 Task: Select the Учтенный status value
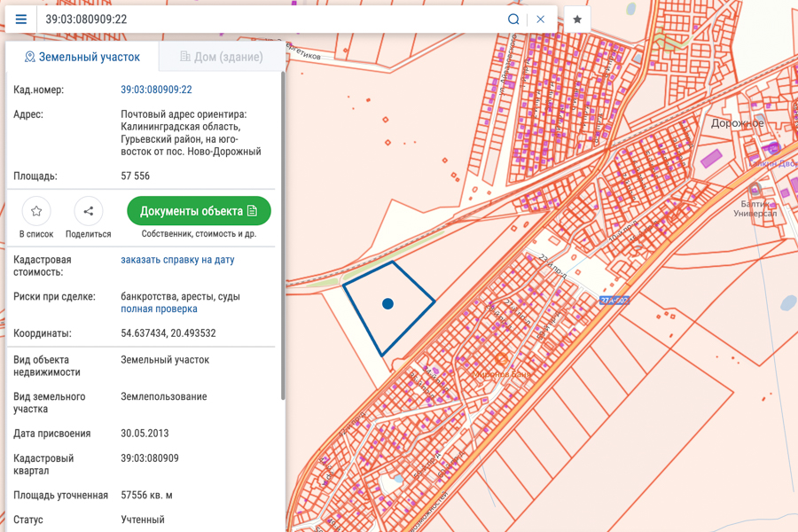click(x=143, y=520)
